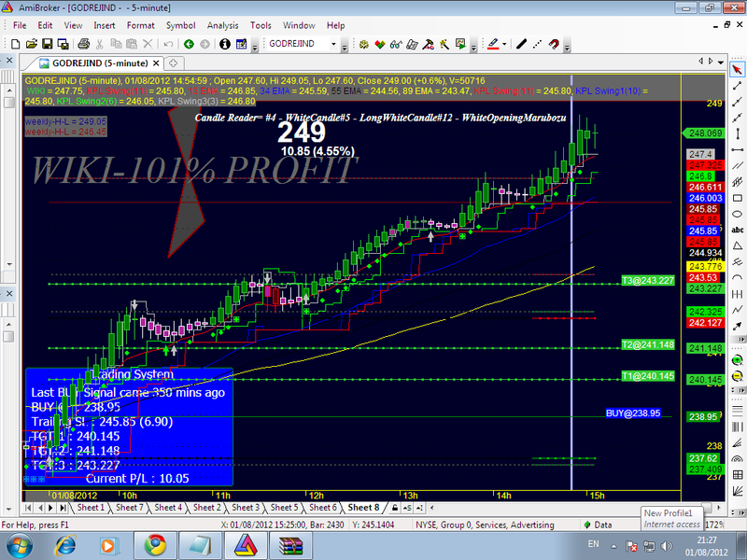Select the red arrow pointer tool

pyautogui.click(x=738, y=69)
